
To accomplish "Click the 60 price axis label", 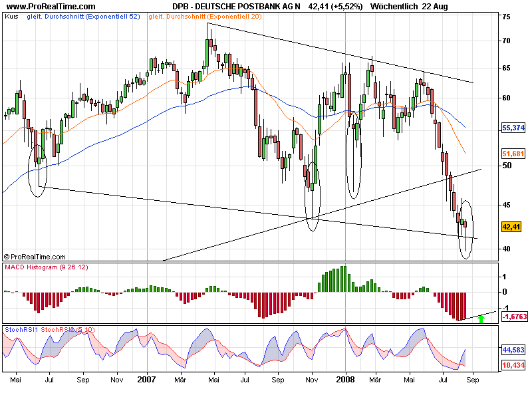I will [506, 98].
